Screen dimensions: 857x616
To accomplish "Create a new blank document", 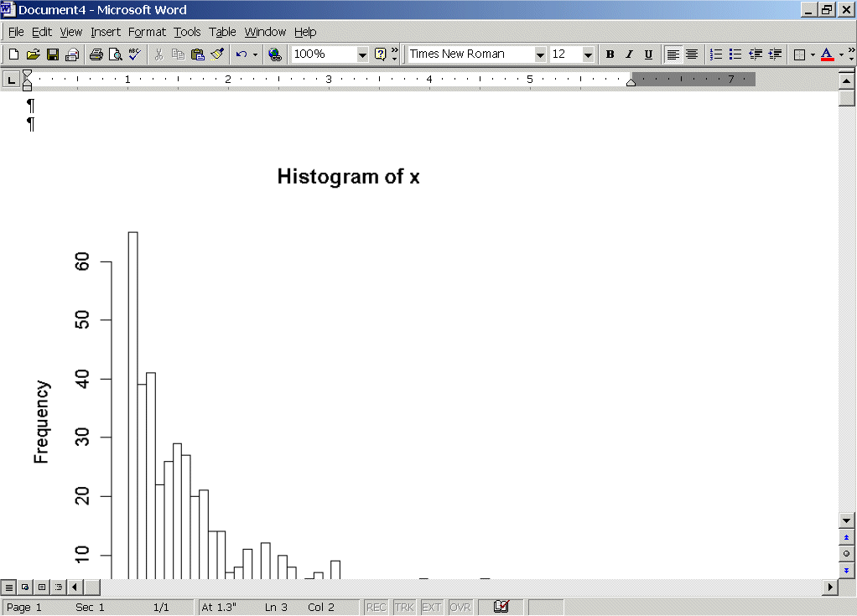I will click(13, 54).
